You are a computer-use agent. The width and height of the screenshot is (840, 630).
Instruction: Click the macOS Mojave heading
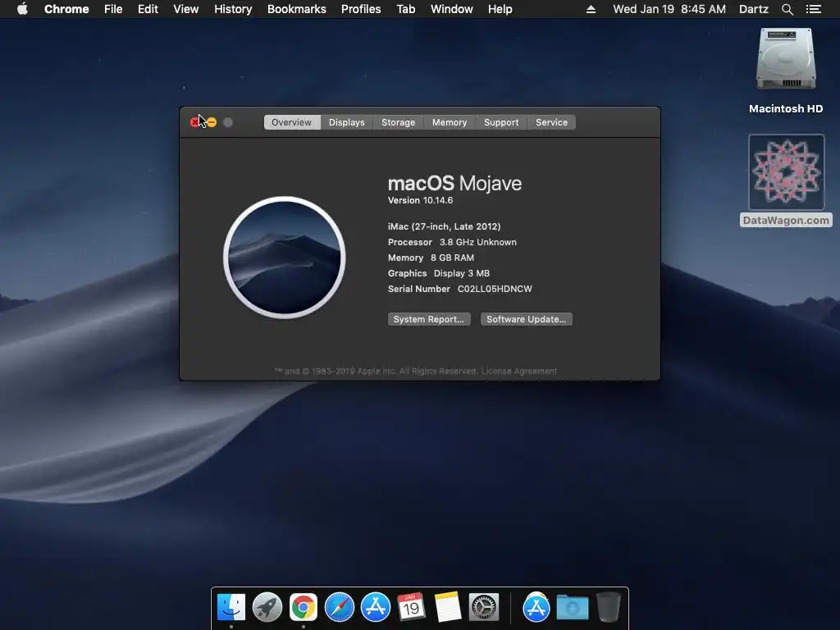click(454, 183)
